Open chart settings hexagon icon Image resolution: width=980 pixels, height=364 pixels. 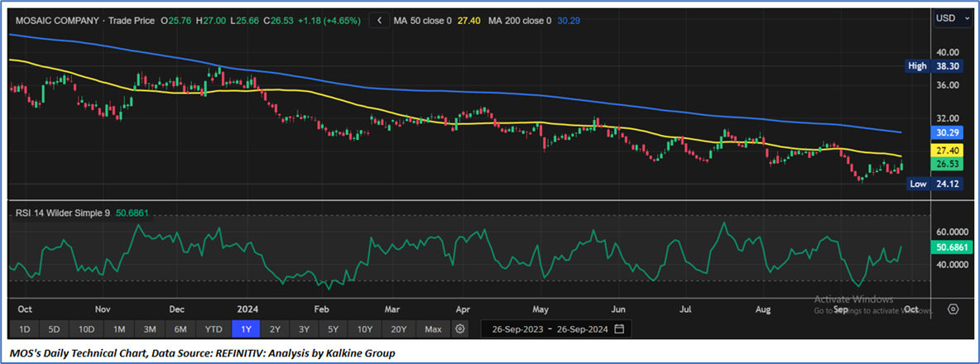click(x=953, y=309)
